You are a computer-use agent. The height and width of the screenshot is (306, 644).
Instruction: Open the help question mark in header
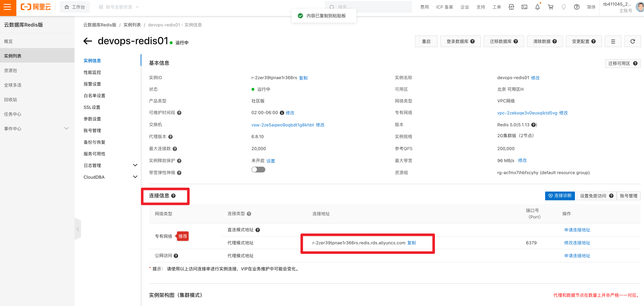click(x=577, y=7)
